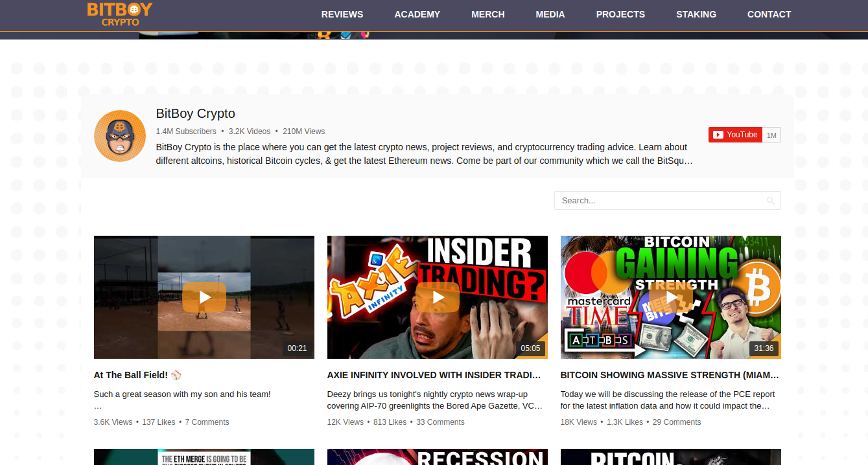Click the red YouTube subscribe button
Image resolution: width=868 pixels, height=465 pixels.
coord(735,135)
